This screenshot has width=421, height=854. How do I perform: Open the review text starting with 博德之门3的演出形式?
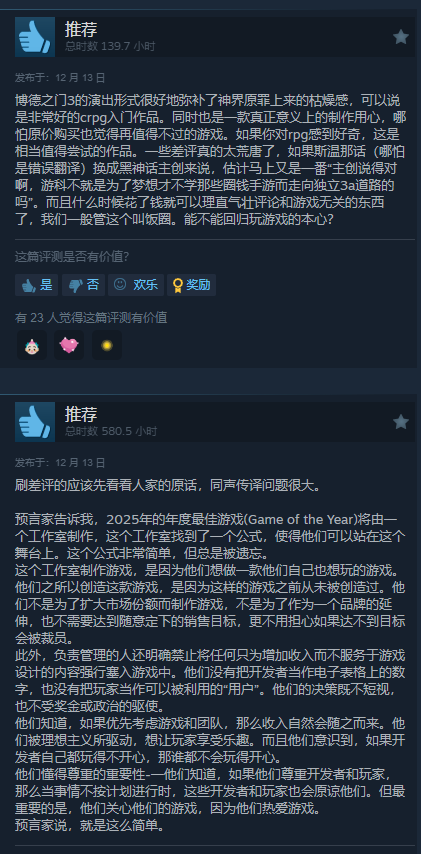click(210, 161)
